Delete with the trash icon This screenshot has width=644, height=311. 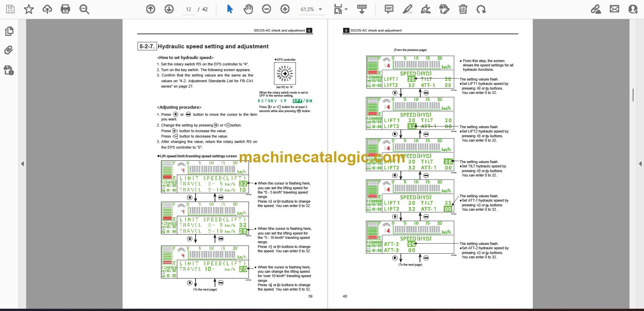463,9
